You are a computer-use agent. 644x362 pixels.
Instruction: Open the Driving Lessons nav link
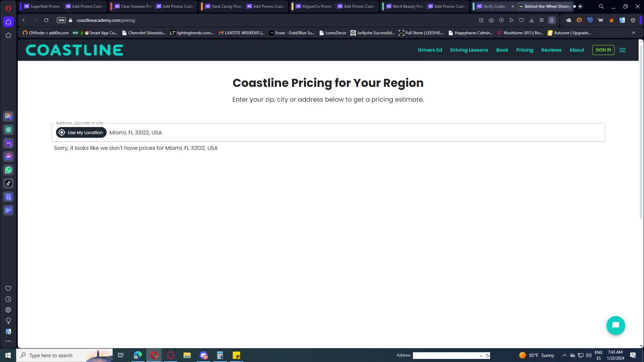(x=469, y=50)
